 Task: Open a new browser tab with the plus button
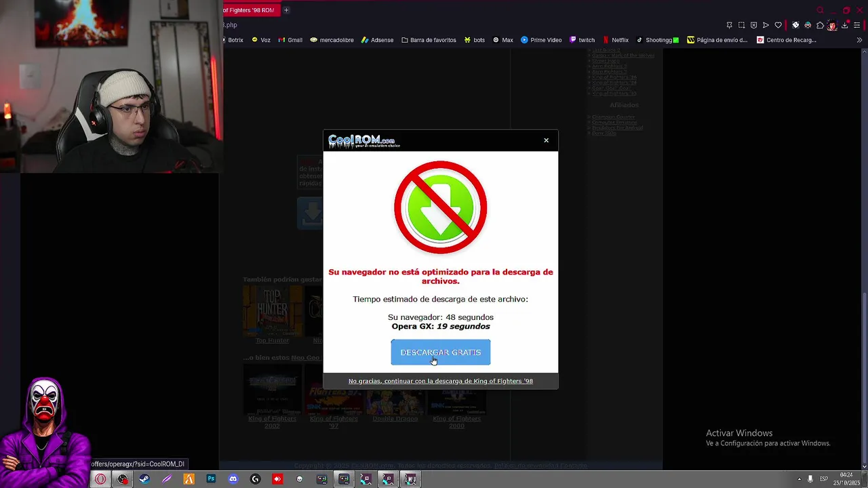pos(286,10)
